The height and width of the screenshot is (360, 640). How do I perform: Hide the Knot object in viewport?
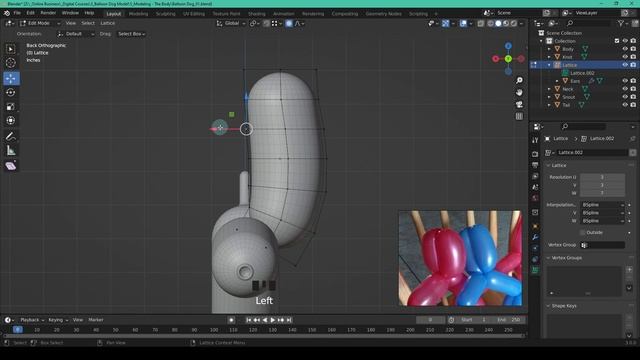coord(625,57)
